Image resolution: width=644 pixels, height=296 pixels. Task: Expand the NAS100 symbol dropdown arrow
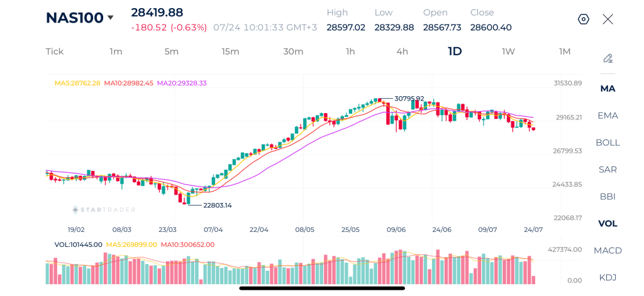click(110, 18)
